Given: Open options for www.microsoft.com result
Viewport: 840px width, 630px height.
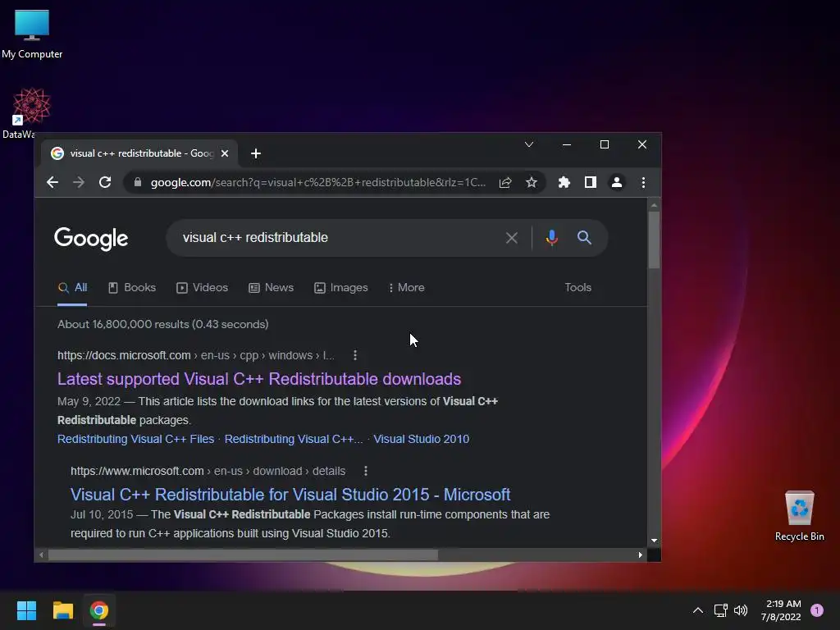Looking at the screenshot, I should point(366,471).
